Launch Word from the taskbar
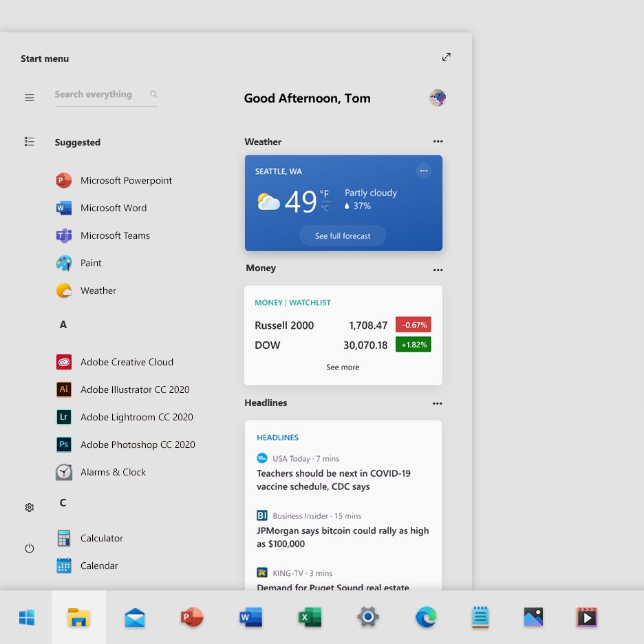Screen dimensions: 644x644 tap(250, 617)
